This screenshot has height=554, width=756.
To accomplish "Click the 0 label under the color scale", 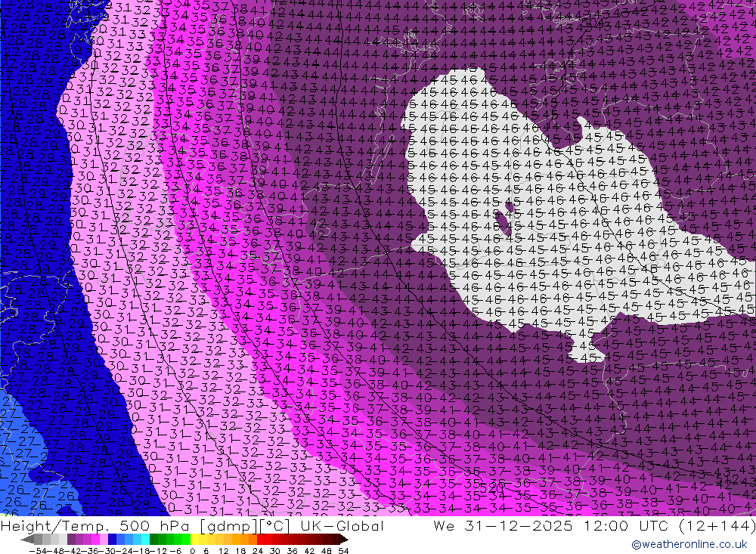I will tap(193, 549).
